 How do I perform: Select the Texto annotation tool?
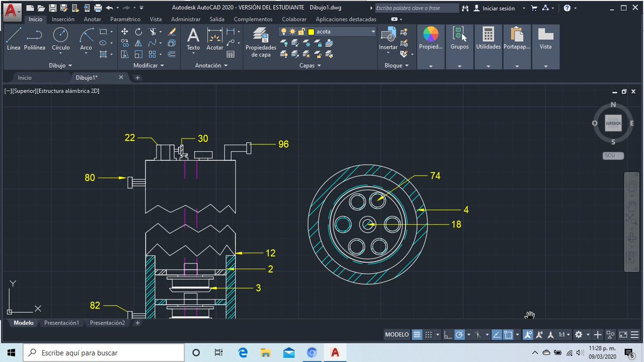(193, 39)
